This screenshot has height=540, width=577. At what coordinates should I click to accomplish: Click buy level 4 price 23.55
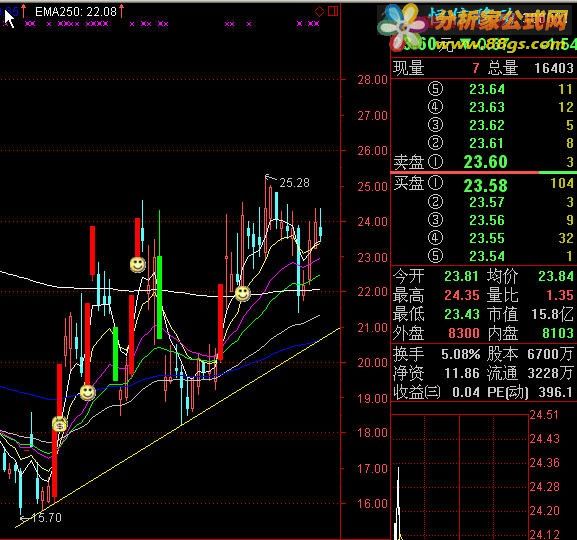coord(487,238)
